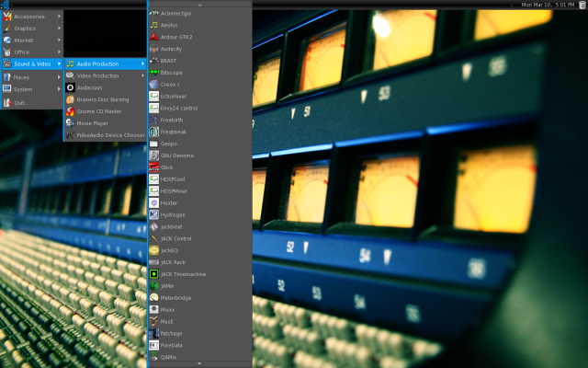Launch Gnome CD Master
The image size is (588, 368).
(99, 111)
